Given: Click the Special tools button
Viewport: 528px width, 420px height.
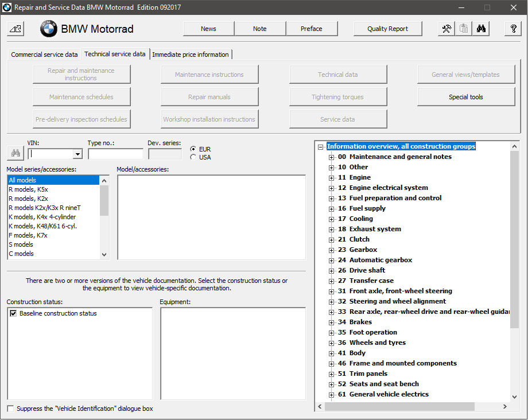Looking at the screenshot, I should 465,97.
